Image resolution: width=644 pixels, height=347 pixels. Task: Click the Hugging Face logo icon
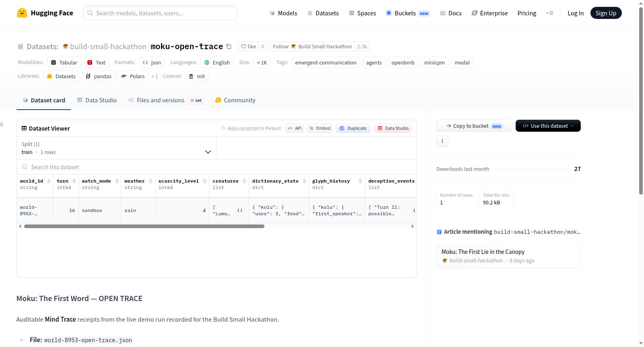[x=22, y=13]
